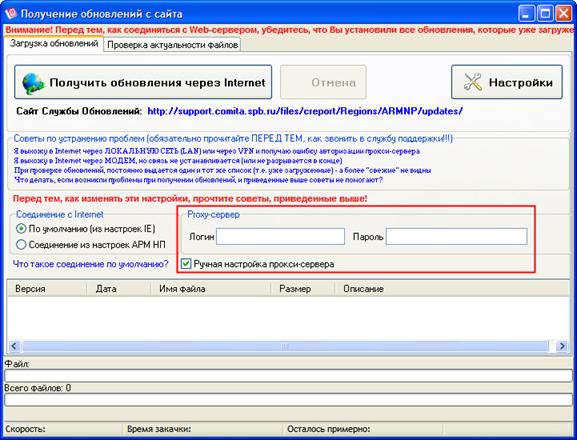Click the right scroll arrow of the file list
Image resolution: width=577 pixels, height=440 pixels.
pyautogui.click(x=562, y=346)
